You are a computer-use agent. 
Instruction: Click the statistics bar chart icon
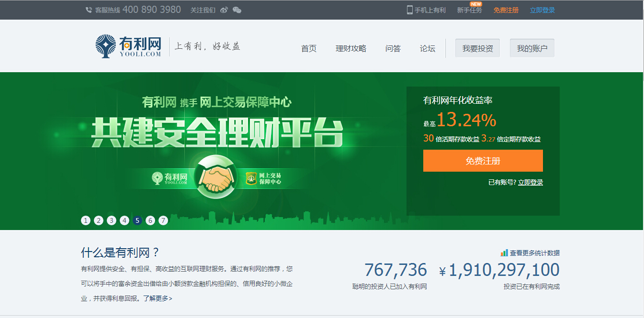[504, 253]
